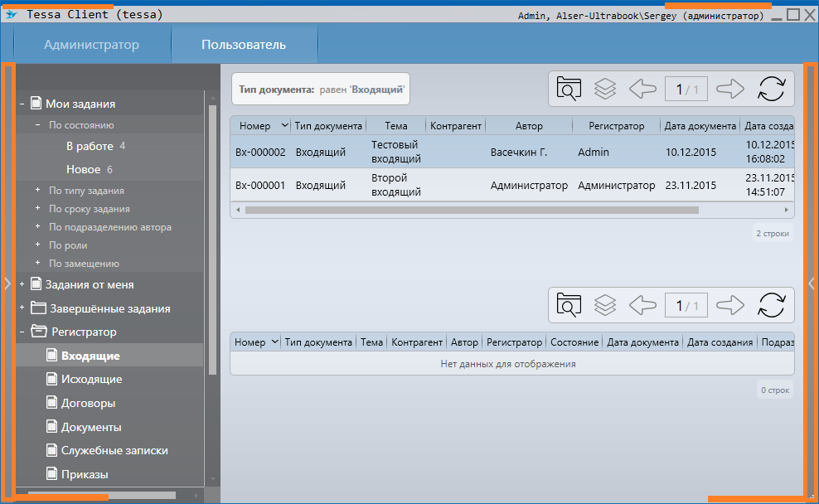Refresh the upper incoming documents table
819x504 pixels.
[771, 89]
